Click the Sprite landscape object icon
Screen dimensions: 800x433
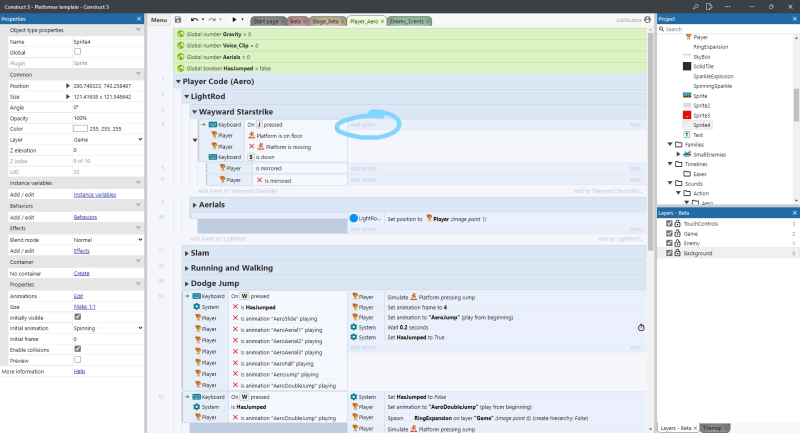(687, 95)
